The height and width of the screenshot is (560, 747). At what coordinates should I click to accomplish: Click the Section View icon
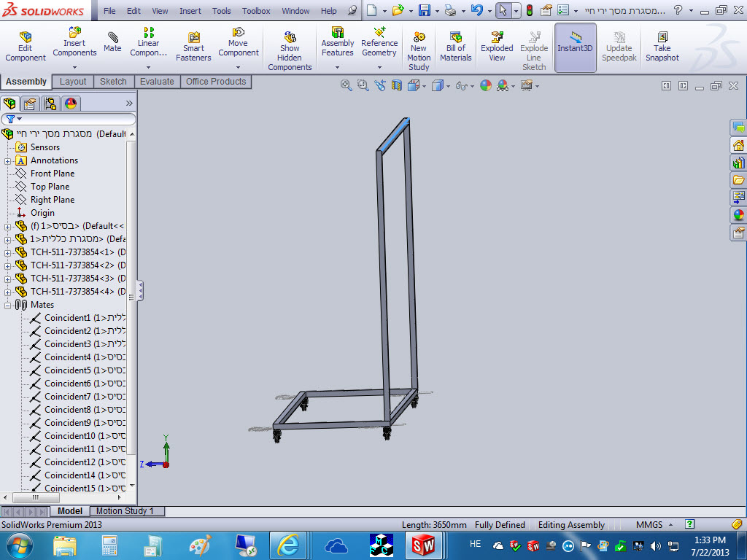point(396,85)
